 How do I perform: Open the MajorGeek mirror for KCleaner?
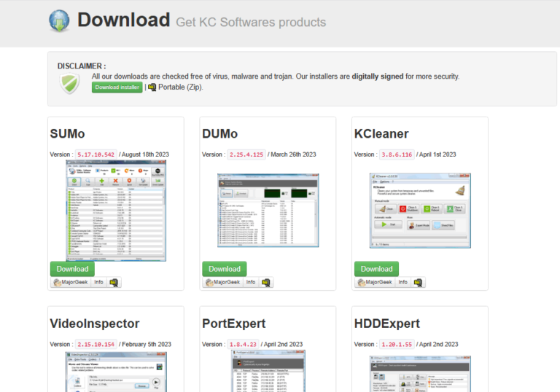point(374,282)
